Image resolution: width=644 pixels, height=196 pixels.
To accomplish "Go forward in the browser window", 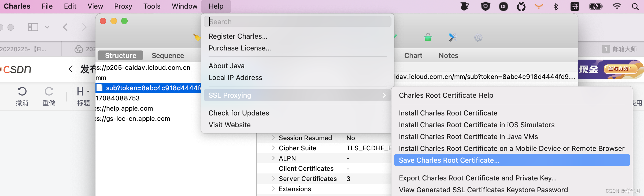I will tap(84, 27).
